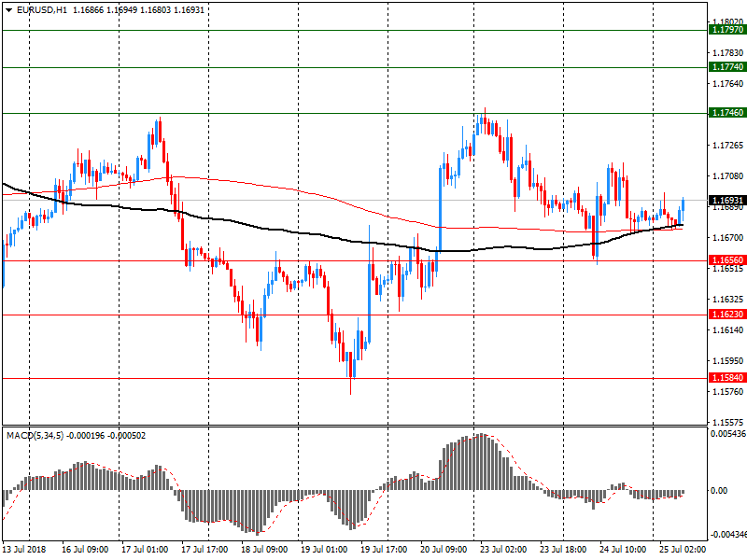747x560 pixels.
Task: Click the 1.16140 price scale value
Action: pyautogui.click(x=728, y=330)
